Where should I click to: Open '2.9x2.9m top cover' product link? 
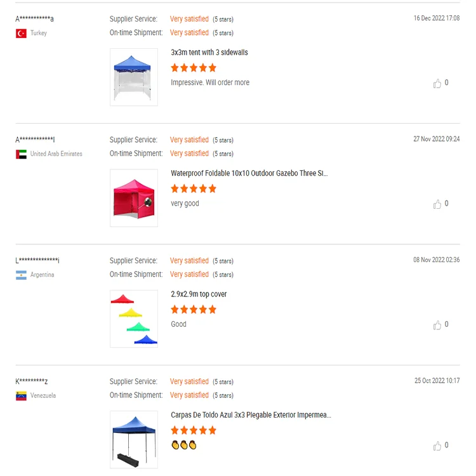(x=199, y=294)
